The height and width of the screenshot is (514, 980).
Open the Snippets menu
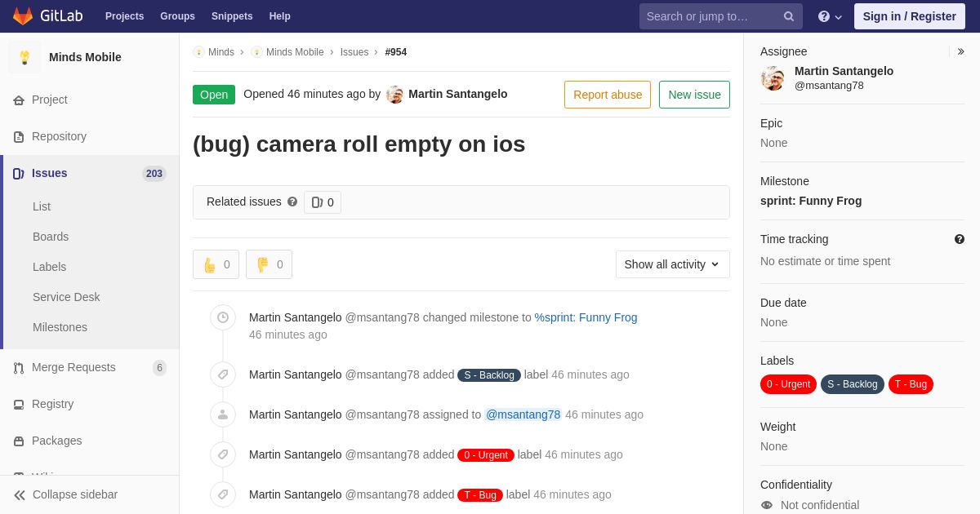click(x=232, y=16)
